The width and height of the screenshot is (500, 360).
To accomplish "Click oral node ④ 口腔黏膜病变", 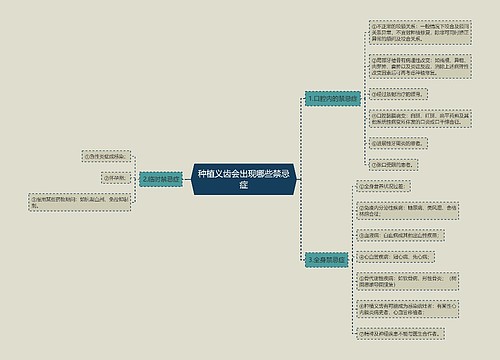I will [x=420, y=119].
